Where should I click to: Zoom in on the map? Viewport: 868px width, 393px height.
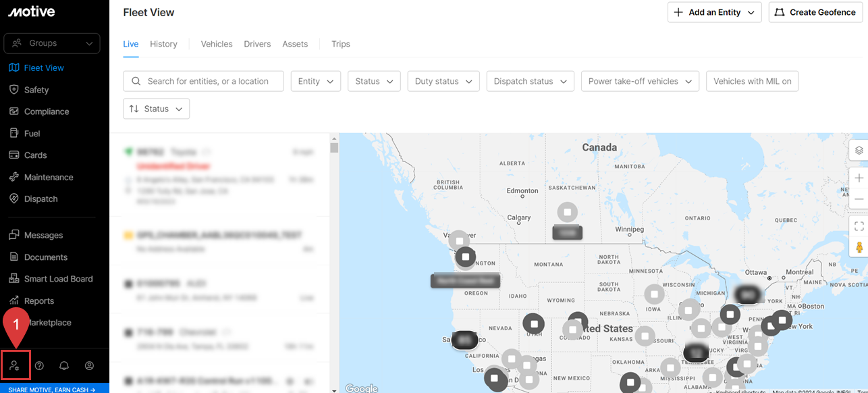tap(859, 178)
